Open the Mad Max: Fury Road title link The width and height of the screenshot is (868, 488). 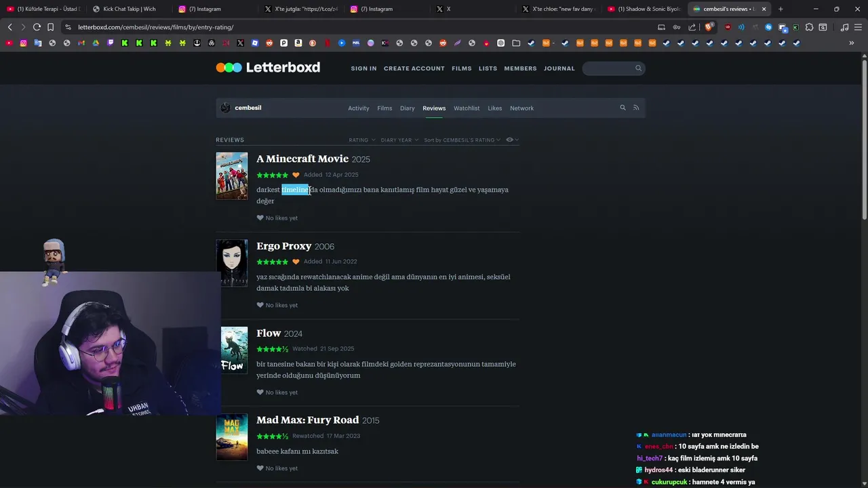[x=307, y=420]
